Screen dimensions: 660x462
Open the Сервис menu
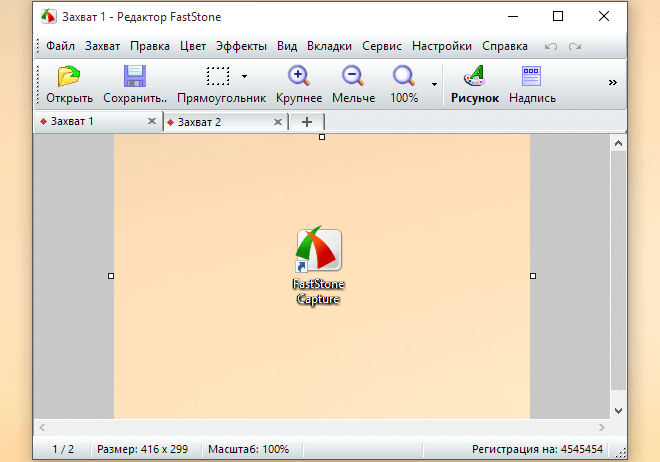(x=382, y=46)
